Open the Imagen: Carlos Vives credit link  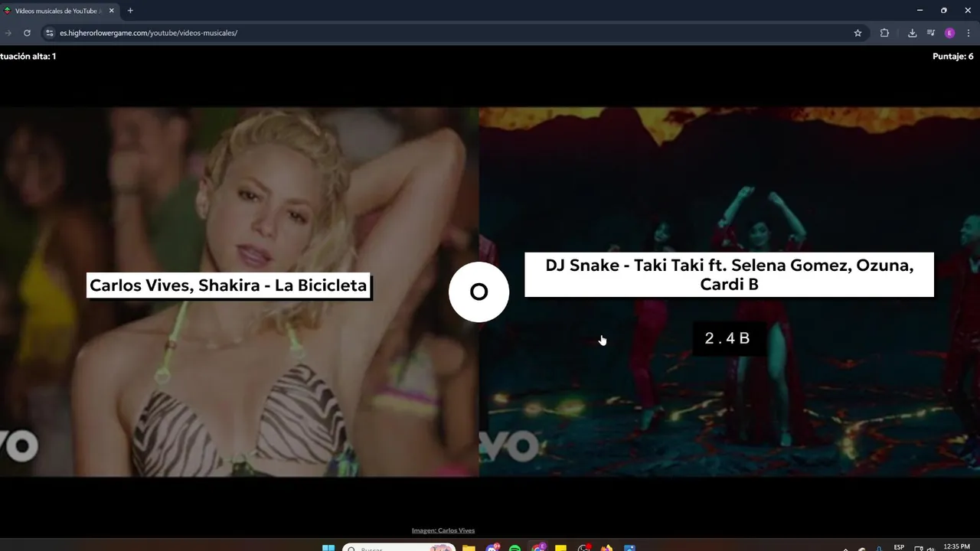443,530
